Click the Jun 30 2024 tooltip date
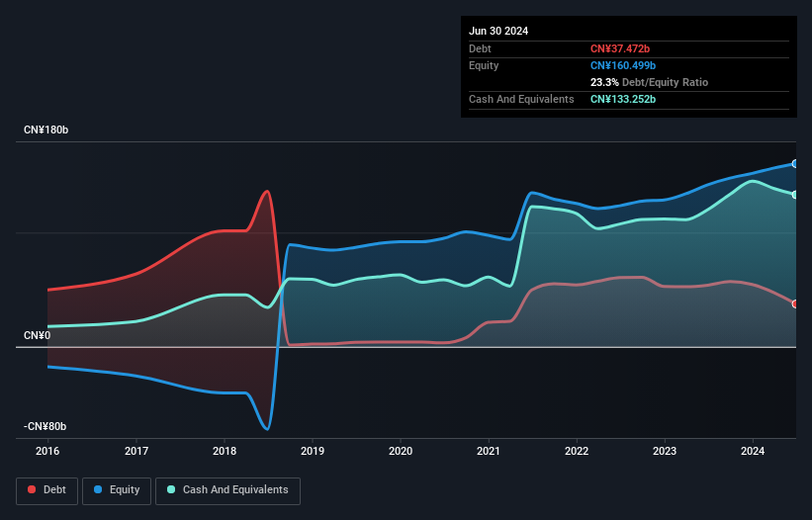This screenshot has width=812, height=520. click(498, 31)
